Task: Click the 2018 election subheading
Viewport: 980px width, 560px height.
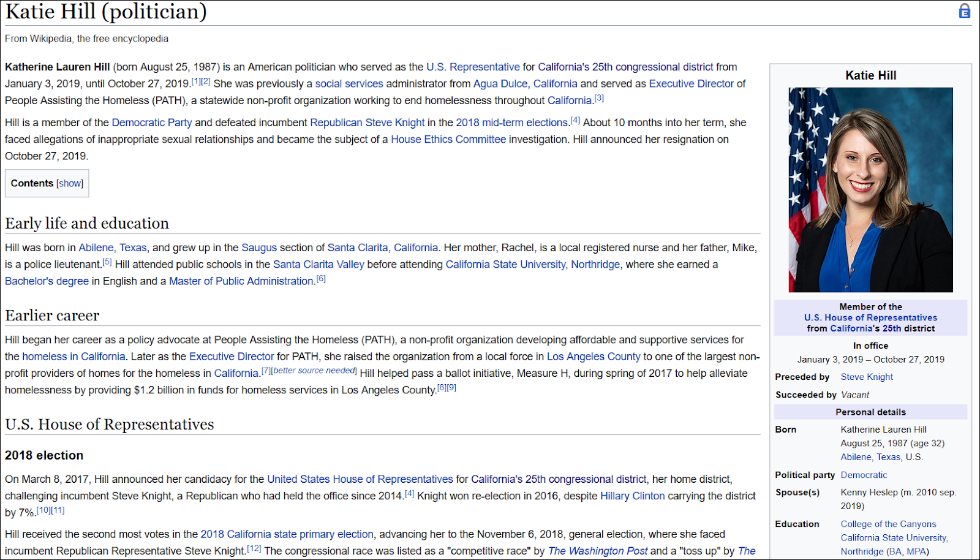Action: tap(44, 455)
